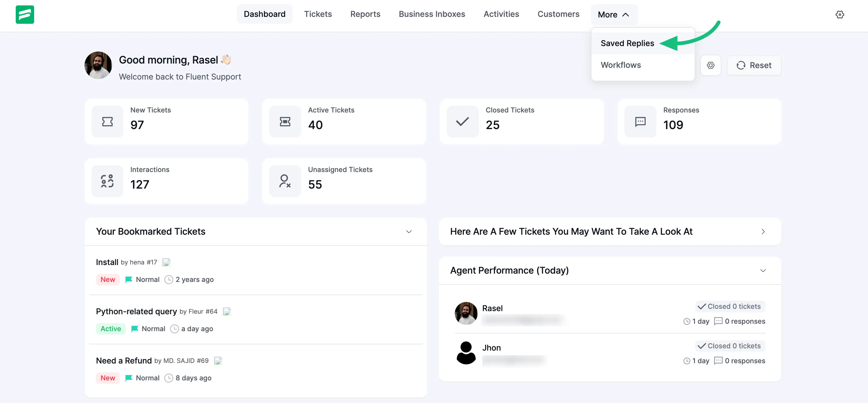The height and width of the screenshot is (403, 868).
Task: Click the Responses chat bubble icon
Action: point(640,122)
